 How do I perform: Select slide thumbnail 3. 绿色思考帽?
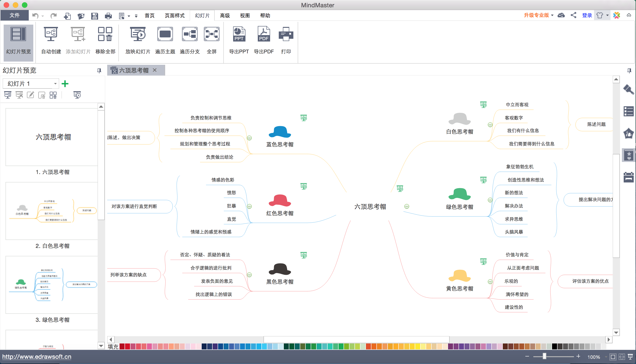coord(52,284)
